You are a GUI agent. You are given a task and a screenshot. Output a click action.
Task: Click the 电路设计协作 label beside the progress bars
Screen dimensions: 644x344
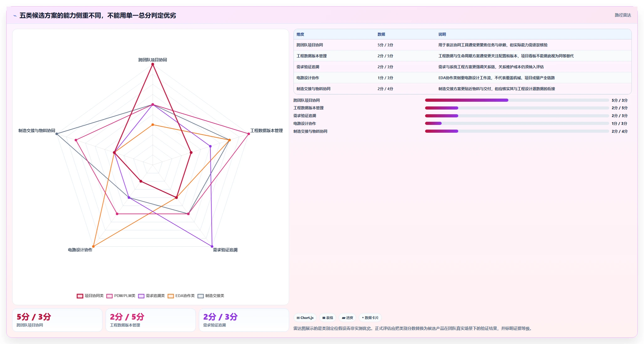tap(304, 124)
